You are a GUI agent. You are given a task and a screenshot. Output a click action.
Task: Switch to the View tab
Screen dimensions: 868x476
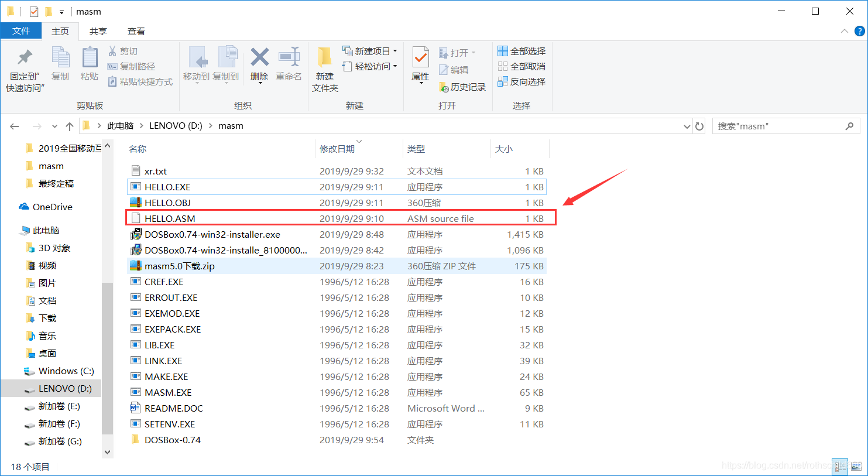(x=136, y=31)
